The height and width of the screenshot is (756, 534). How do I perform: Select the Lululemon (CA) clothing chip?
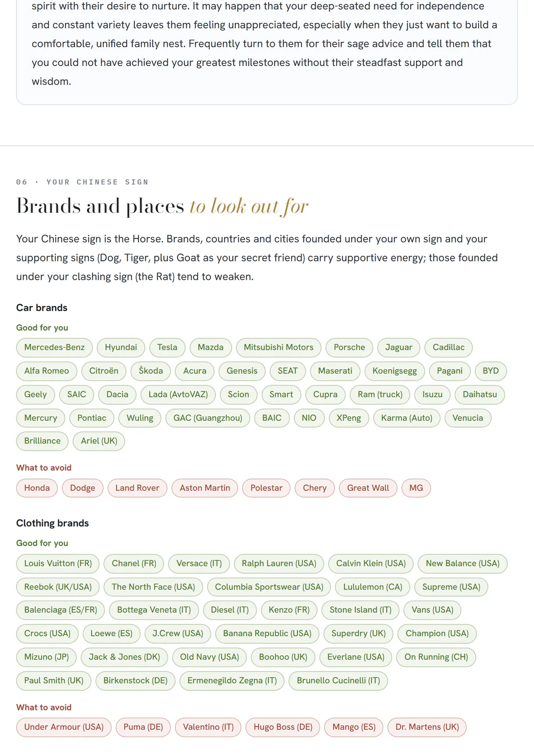[373, 587]
